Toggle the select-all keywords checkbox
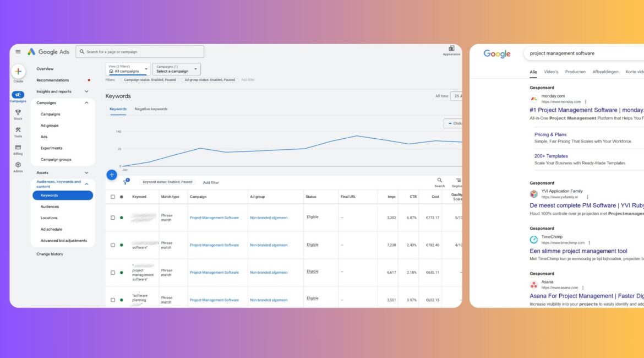Viewport: 644px width, 358px height. pos(113,197)
